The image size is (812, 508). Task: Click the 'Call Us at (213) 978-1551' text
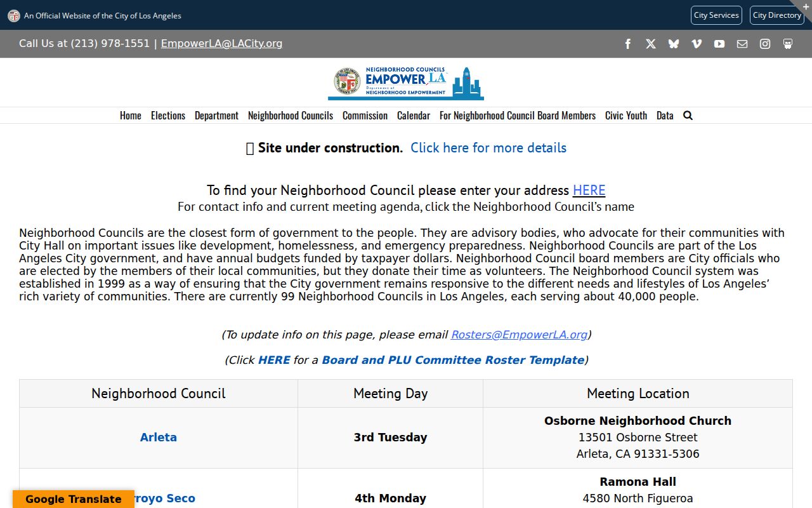84,44
